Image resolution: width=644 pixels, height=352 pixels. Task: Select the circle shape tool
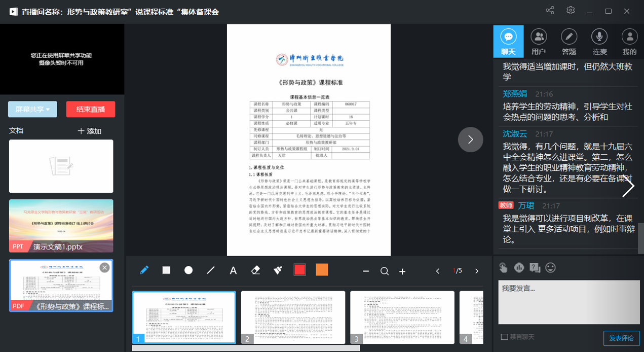point(188,270)
